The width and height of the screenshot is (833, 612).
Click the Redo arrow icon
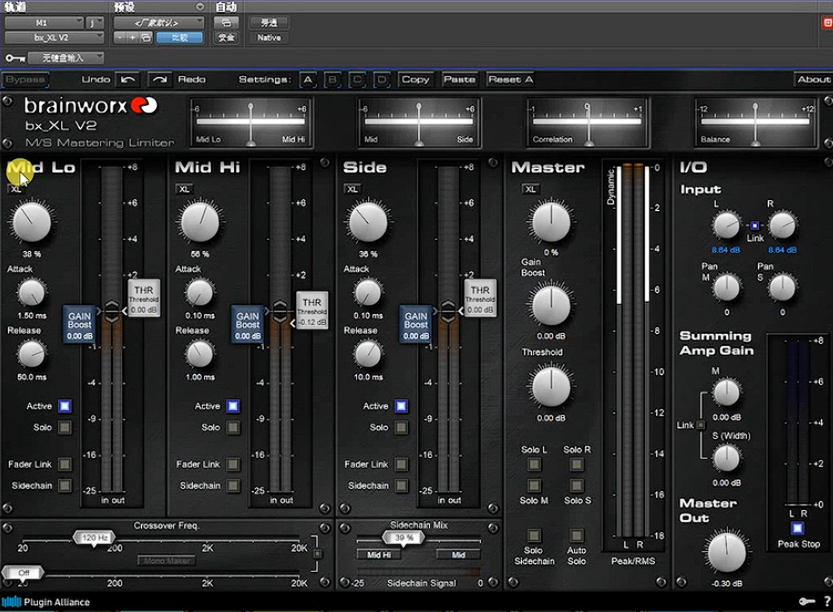tap(158, 79)
